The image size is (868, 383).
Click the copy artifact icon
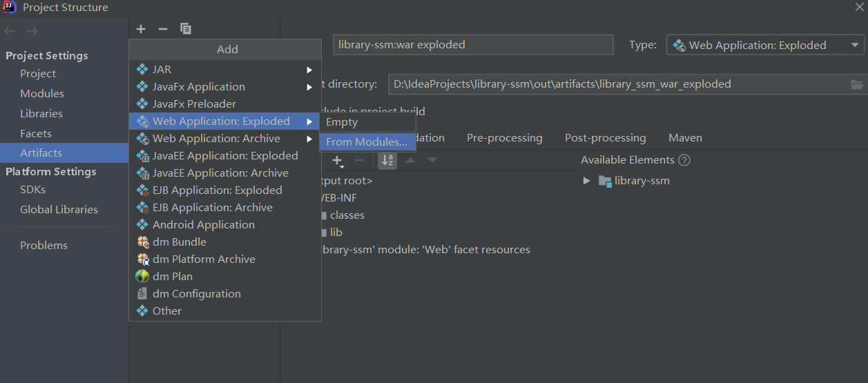pos(186,29)
